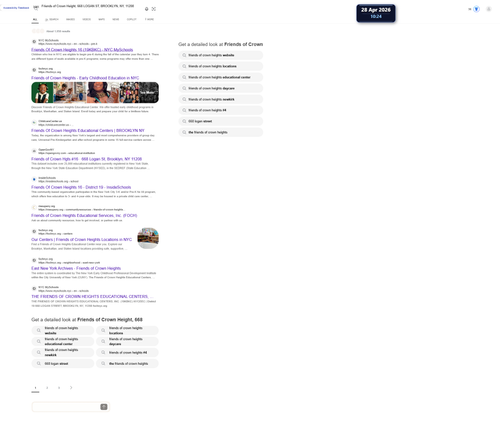The height and width of the screenshot is (423, 500).
Task: Switch to the COPILOT tab
Action: 132,19
